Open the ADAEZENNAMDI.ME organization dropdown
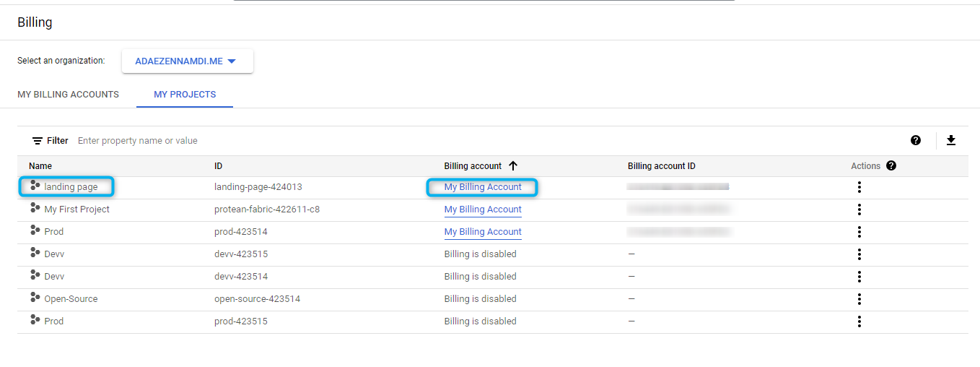This screenshot has height=367, width=980. (x=187, y=61)
